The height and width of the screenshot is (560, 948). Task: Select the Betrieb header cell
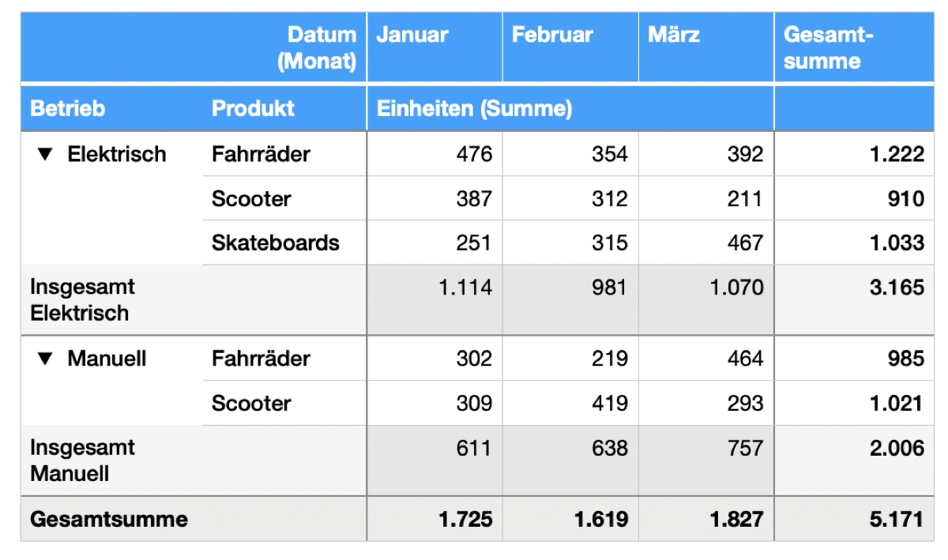[111, 108]
